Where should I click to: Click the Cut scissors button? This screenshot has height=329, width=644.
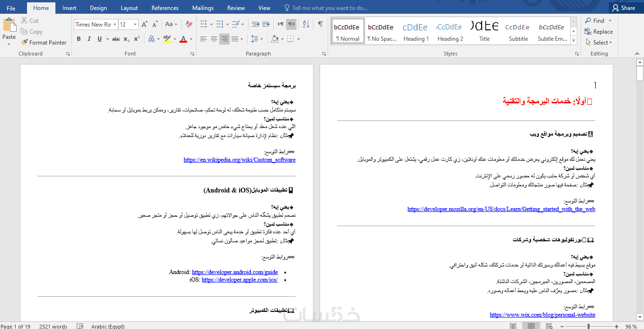pyautogui.click(x=30, y=21)
